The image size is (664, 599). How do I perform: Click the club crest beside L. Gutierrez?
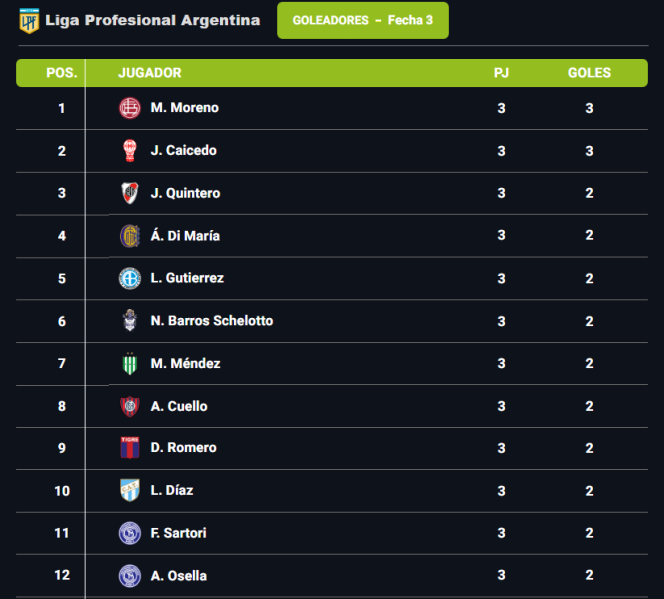[130, 278]
